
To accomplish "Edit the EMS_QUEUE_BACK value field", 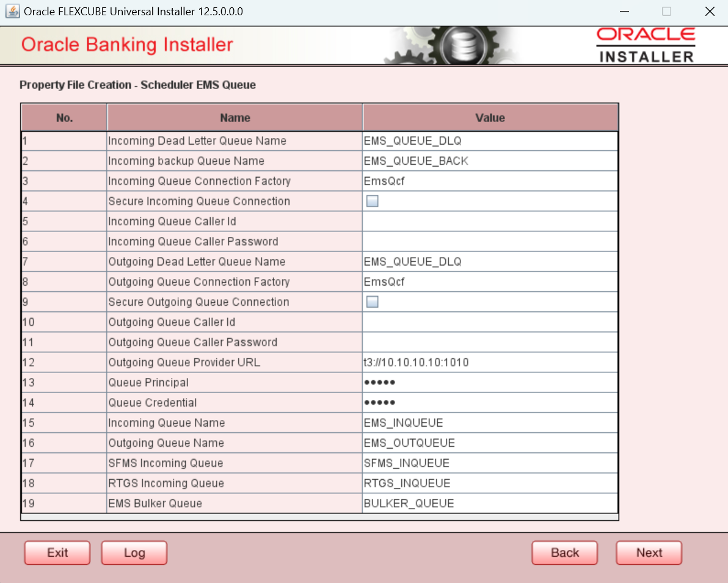I will coord(490,161).
